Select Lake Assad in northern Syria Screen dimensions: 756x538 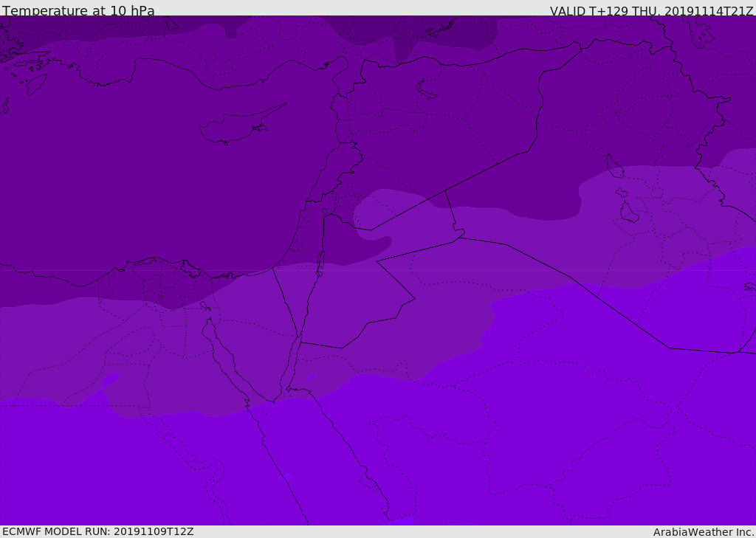pyautogui.click(x=427, y=89)
